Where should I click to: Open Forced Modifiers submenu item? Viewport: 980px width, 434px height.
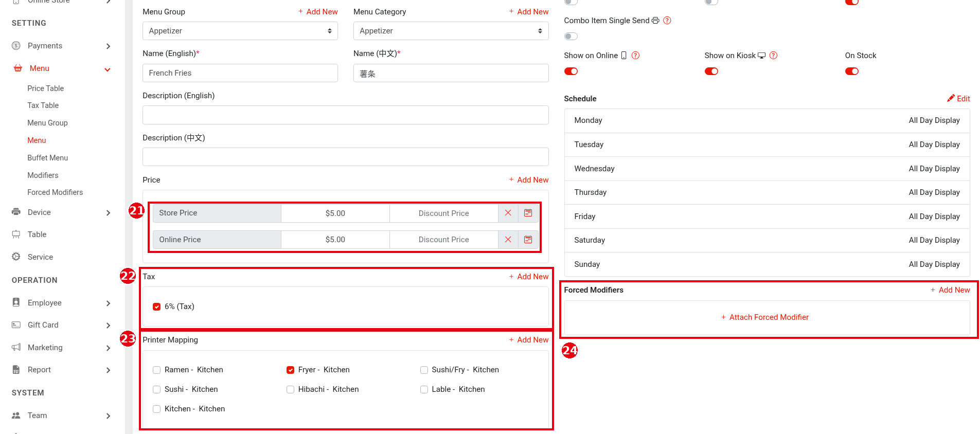tap(55, 192)
